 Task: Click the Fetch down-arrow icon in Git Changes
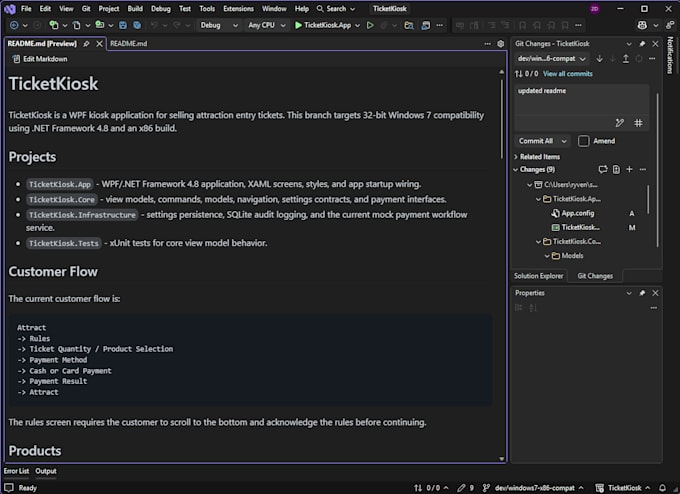pos(599,59)
